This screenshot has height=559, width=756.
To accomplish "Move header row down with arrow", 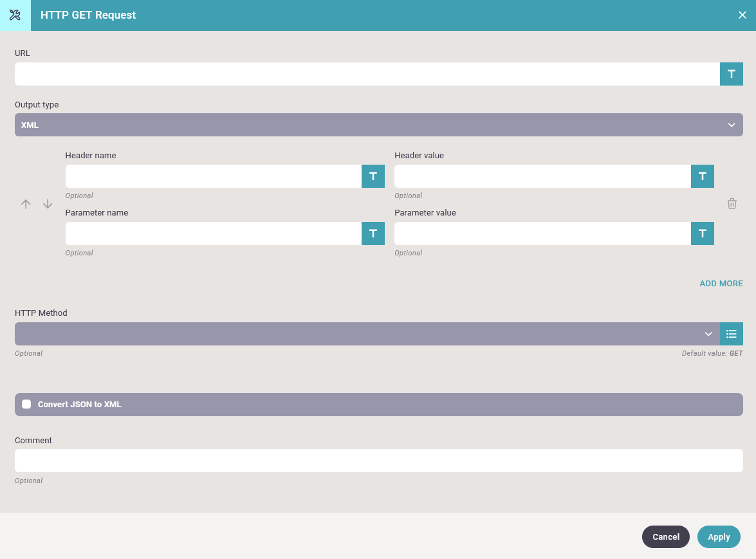I will coord(48,204).
